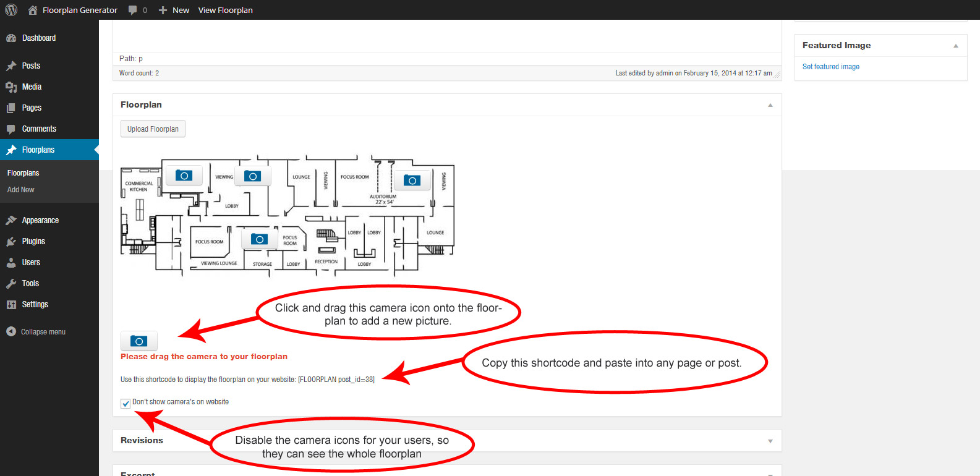This screenshot has width=980, height=476.
Task: Expand the Revisions panel
Action: click(770, 441)
